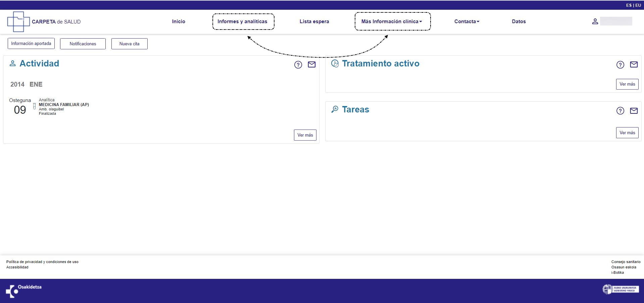This screenshot has width=644, height=303.
Task: Open help for Tareas section
Action: (620, 111)
